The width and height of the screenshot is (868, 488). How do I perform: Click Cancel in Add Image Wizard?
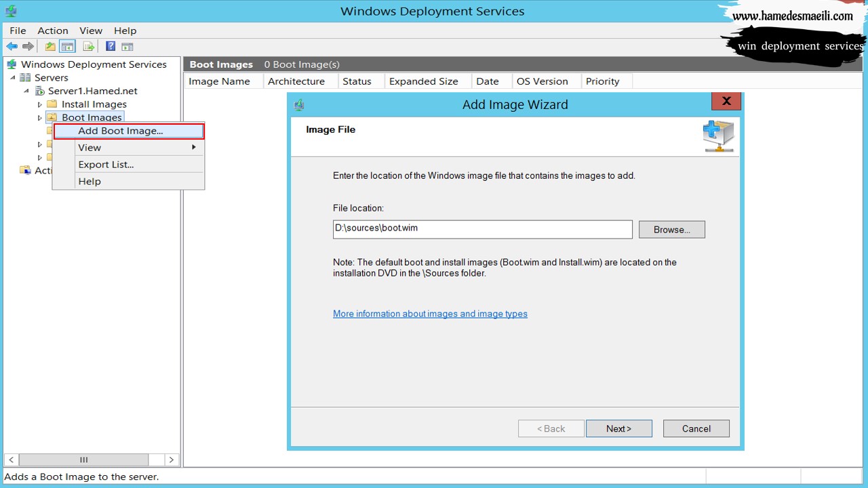[696, 428]
